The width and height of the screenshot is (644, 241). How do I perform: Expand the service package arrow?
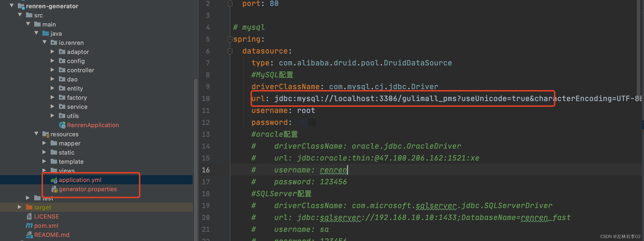52,106
